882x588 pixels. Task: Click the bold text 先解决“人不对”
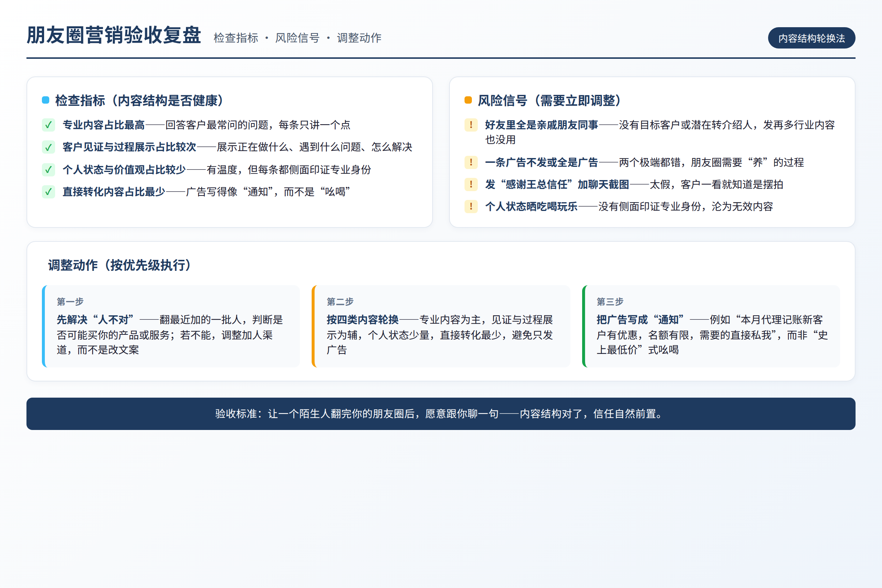pos(95,319)
